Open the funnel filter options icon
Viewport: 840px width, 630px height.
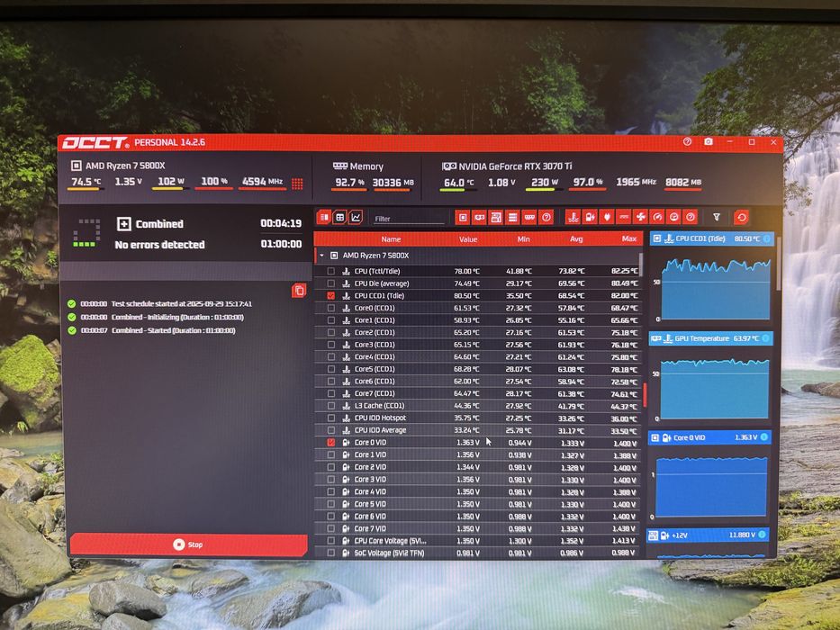[x=717, y=217]
